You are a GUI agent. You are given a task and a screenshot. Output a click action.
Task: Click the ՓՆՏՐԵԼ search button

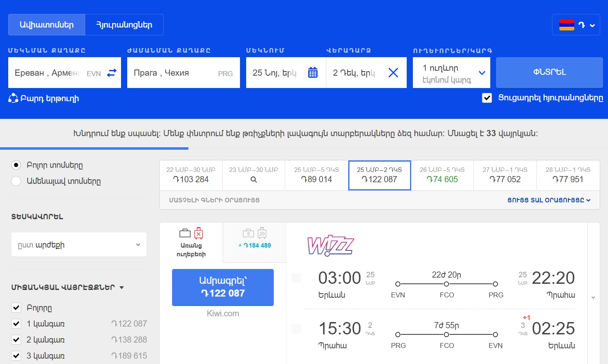pyautogui.click(x=550, y=72)
